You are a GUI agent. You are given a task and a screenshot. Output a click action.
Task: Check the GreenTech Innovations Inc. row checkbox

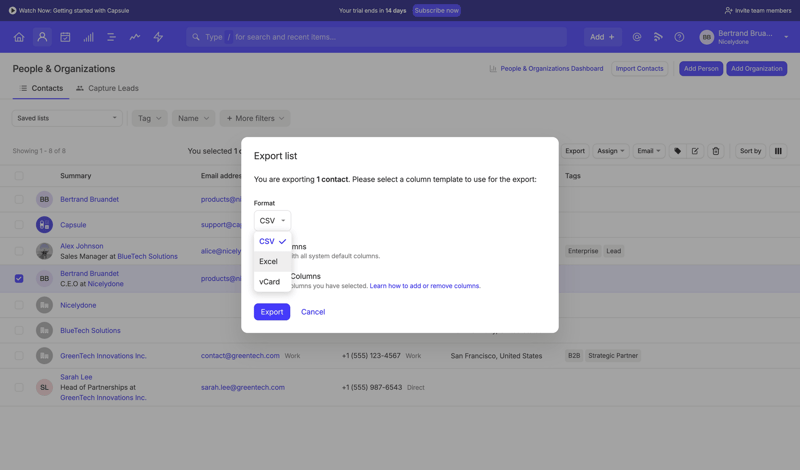(x=19, y=356)
